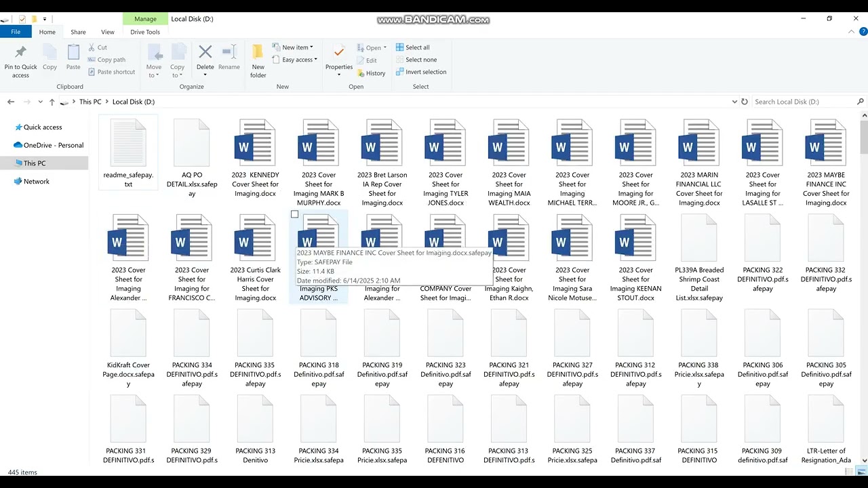The height and width of the screenshot is (488, 868).
Task: Select 2023 MARIN FINANCIAL LLC document
Action: pos(699,162)
